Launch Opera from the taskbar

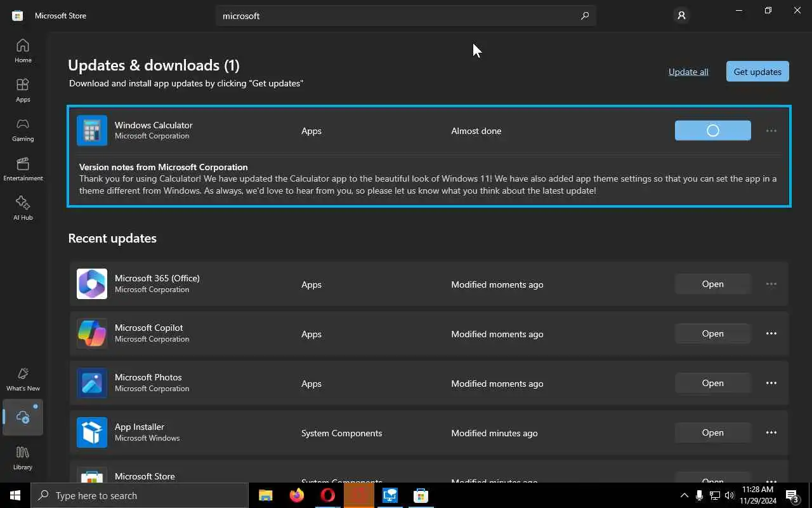point(328,495)
